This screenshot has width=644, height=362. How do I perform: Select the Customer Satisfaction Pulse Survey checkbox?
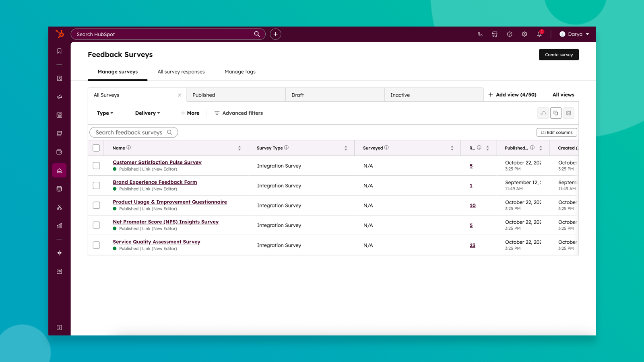[x=96, y=166]
